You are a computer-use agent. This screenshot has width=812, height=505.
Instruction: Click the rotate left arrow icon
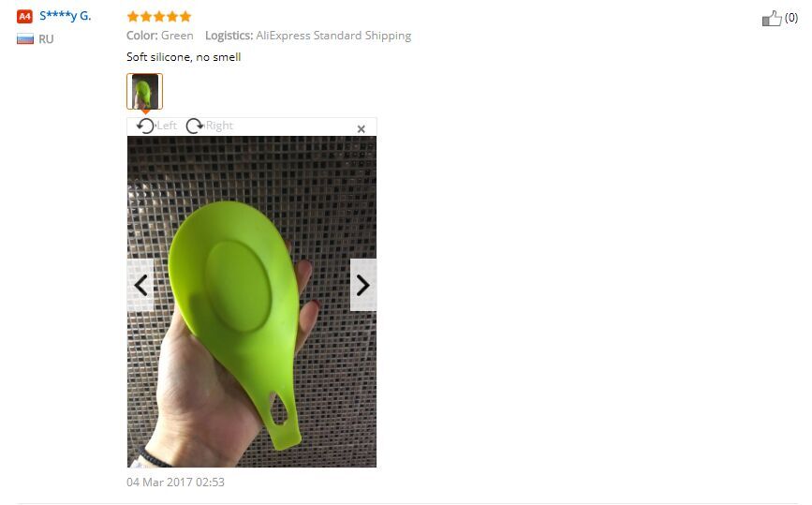[x=145, y=126]
